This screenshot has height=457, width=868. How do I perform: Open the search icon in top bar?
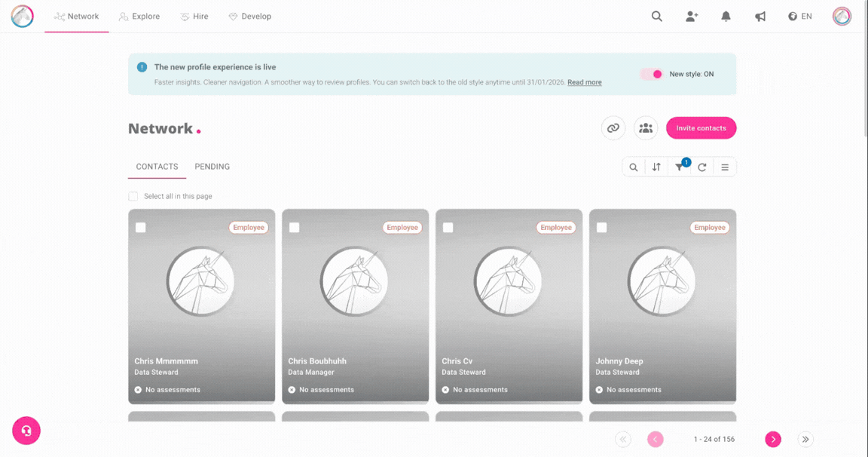click(x=657, y=17)
